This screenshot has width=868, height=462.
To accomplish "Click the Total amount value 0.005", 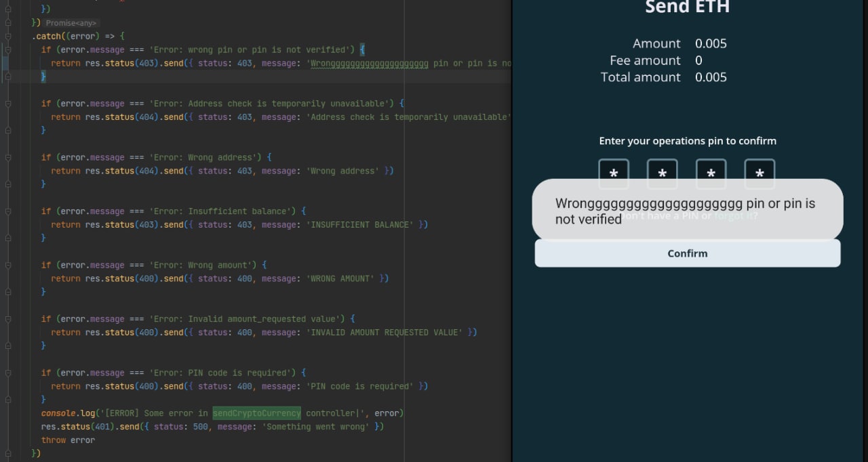I will [711, 77].
